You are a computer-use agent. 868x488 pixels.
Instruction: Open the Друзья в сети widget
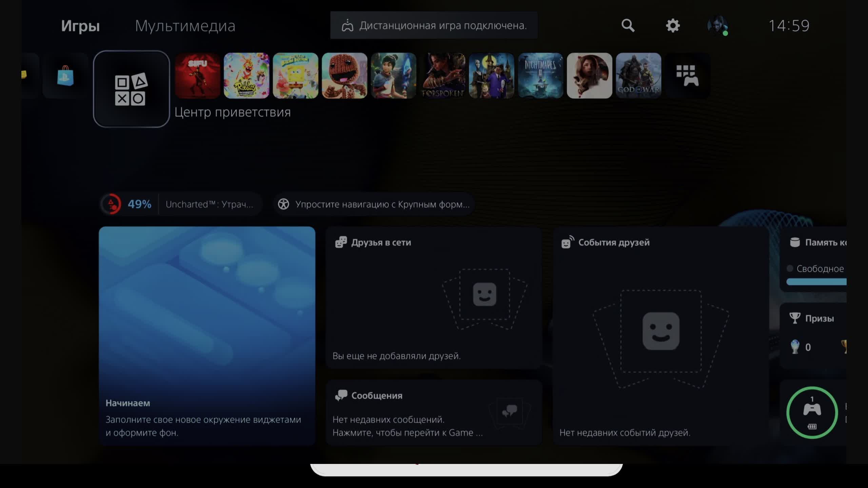pos(433,298)
